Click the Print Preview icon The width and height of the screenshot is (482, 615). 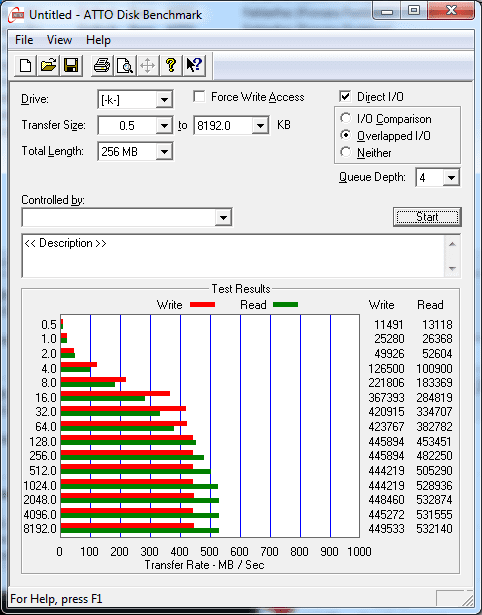pyautogui.click(x=125, y=66)
